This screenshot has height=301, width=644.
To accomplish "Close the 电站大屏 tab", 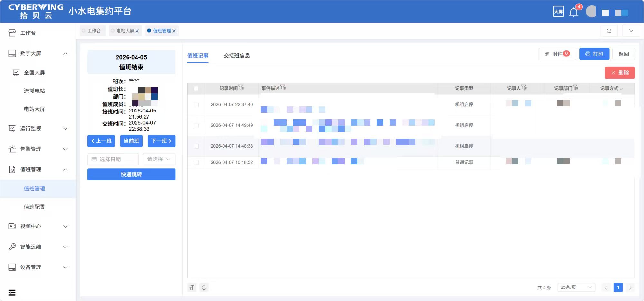I will click(137, 31).
